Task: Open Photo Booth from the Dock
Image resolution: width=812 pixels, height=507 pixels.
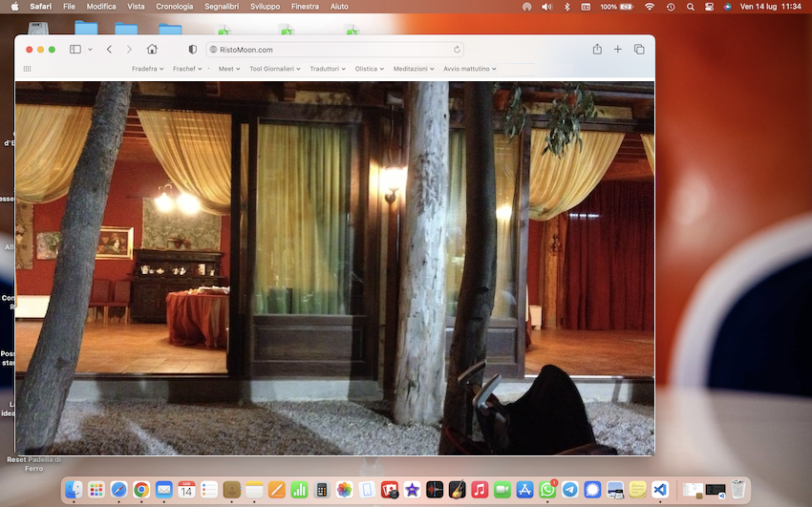Action: pos(390,490)
